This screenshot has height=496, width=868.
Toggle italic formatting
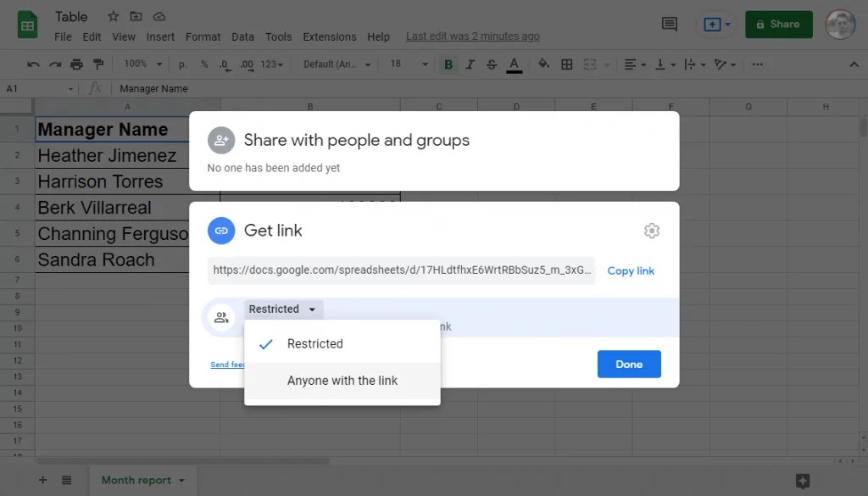(470, 64)
